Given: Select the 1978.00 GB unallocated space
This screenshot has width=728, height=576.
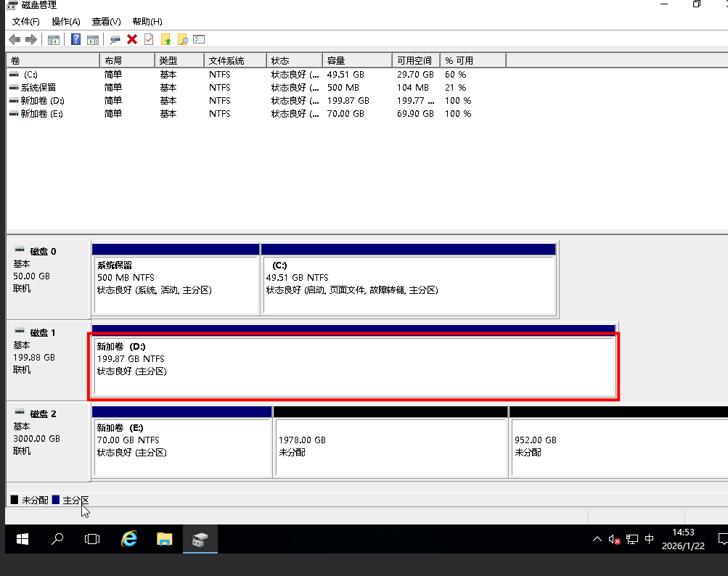Looking at the screenshot, I should tap(390, 445).
